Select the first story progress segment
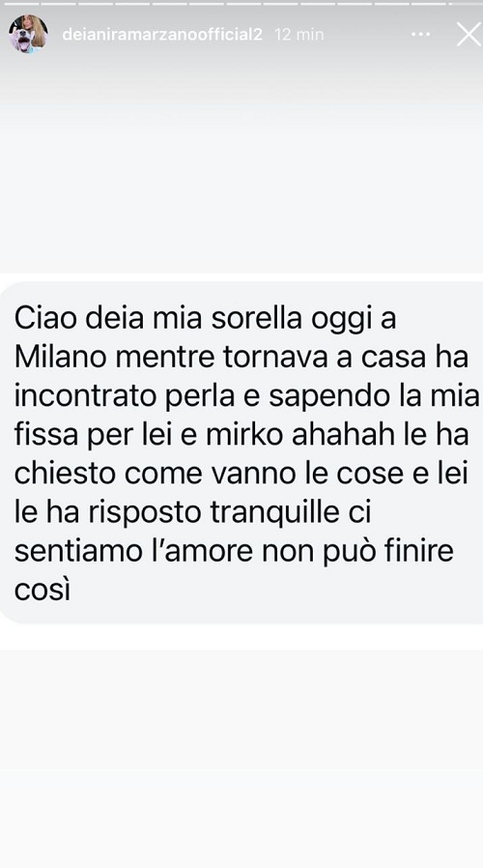Screen dimensions: 483x868 (x=20, y=3)
